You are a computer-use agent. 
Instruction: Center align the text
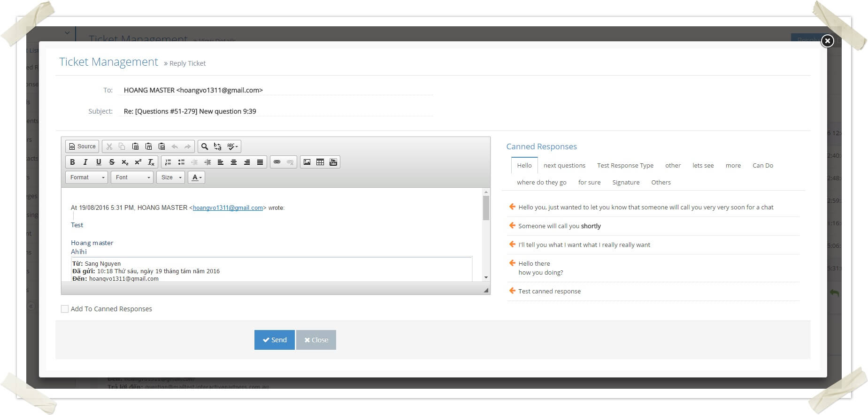[234, 162]
